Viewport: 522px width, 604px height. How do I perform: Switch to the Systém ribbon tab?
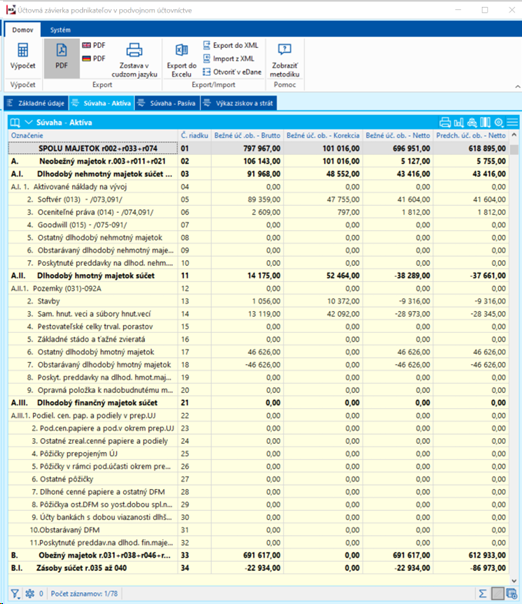pyautogui.click(x=60, y=30)
